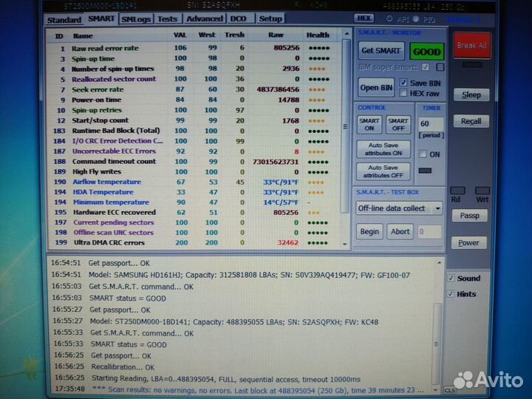Click the log panel scroll-up arrow
This screenshot has height=399, width=532.
pyautogui.click(x=440, y=263)
